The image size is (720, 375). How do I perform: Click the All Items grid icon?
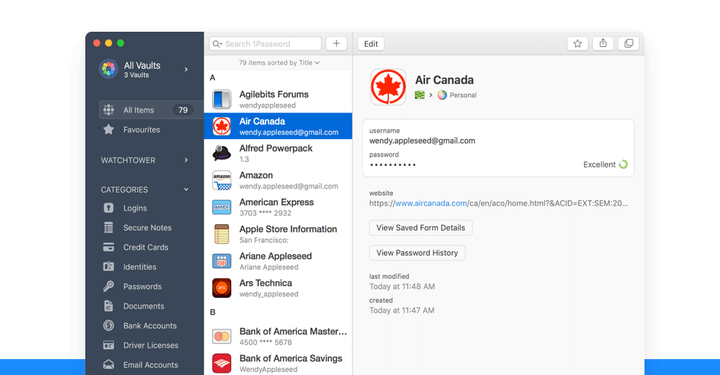[x=109, y=110]
